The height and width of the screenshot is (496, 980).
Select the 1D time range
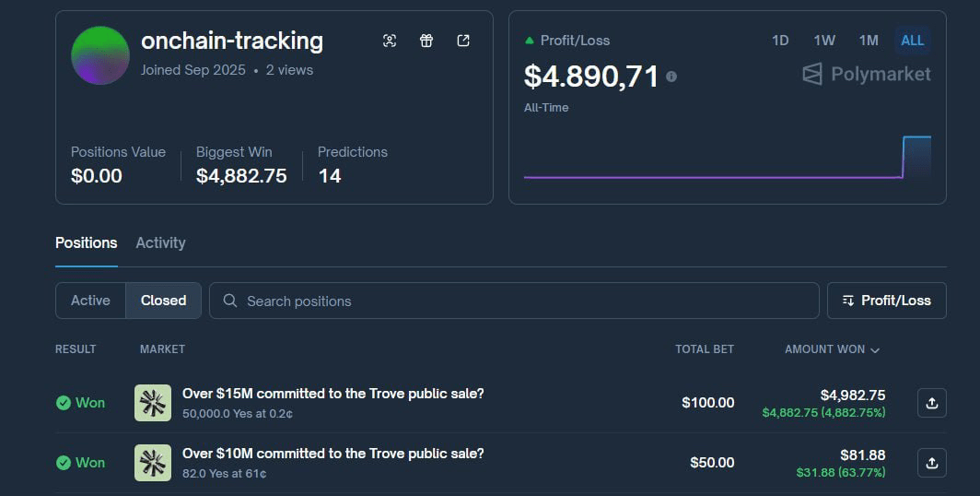[780, 41]
